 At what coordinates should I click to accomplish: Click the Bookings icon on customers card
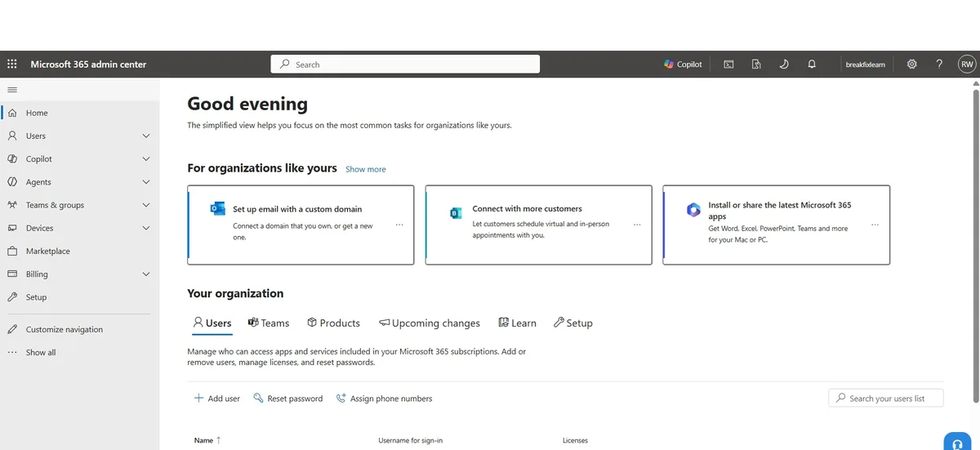pyautogui.click(x=456, y=212)
